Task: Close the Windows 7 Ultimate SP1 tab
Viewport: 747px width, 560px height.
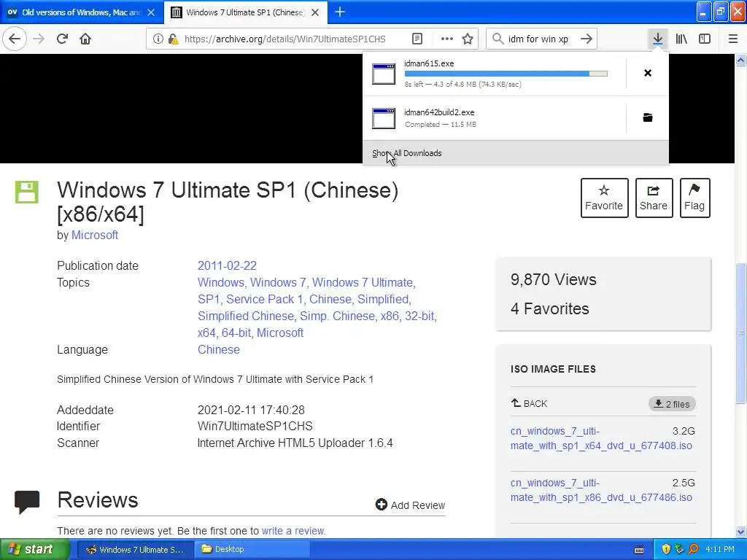Action: (x=315, y=12)
